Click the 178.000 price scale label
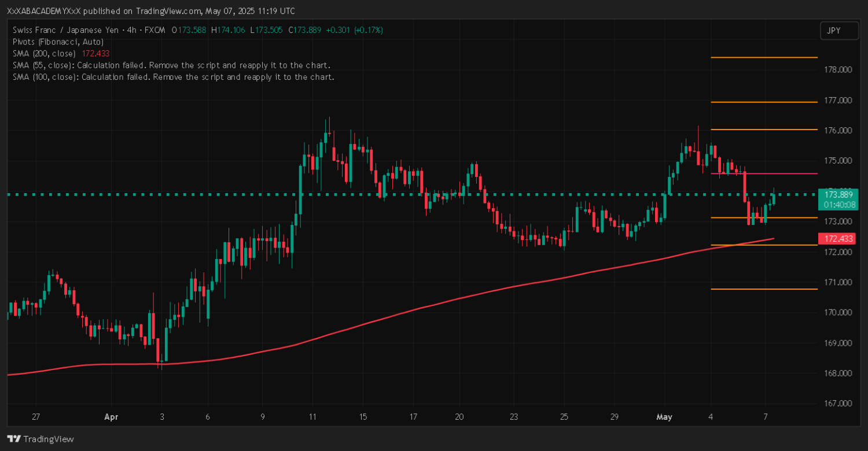The width and height of the screenshot is (868, 451). (x=837, y=70)
